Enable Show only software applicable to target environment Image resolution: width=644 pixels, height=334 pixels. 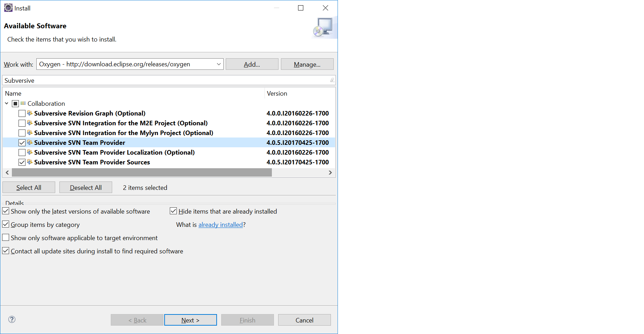pos(6,237)
